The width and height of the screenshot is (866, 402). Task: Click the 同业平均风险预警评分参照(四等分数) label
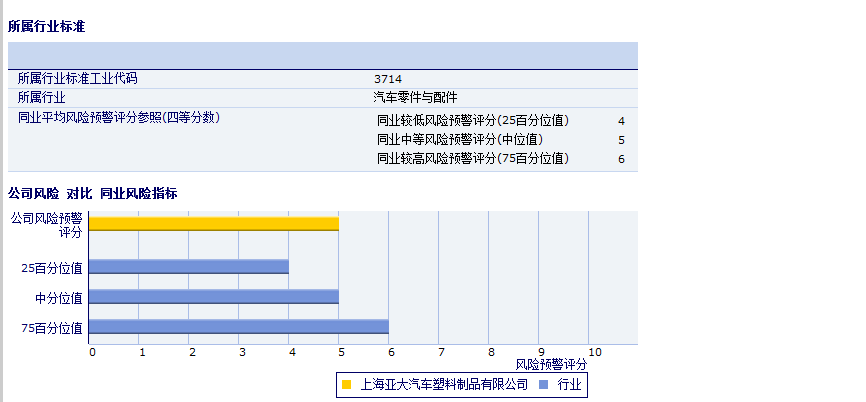[x=118, y=117]
